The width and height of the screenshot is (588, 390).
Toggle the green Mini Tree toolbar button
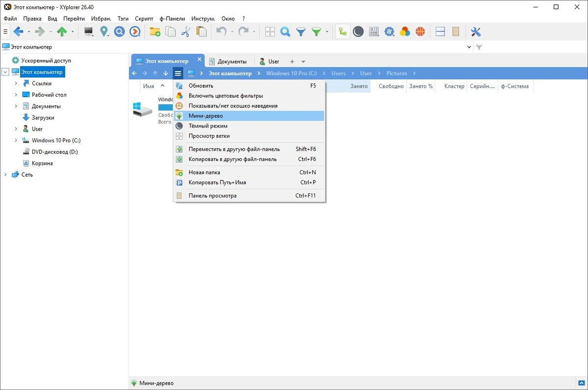[x=343, y=32]
